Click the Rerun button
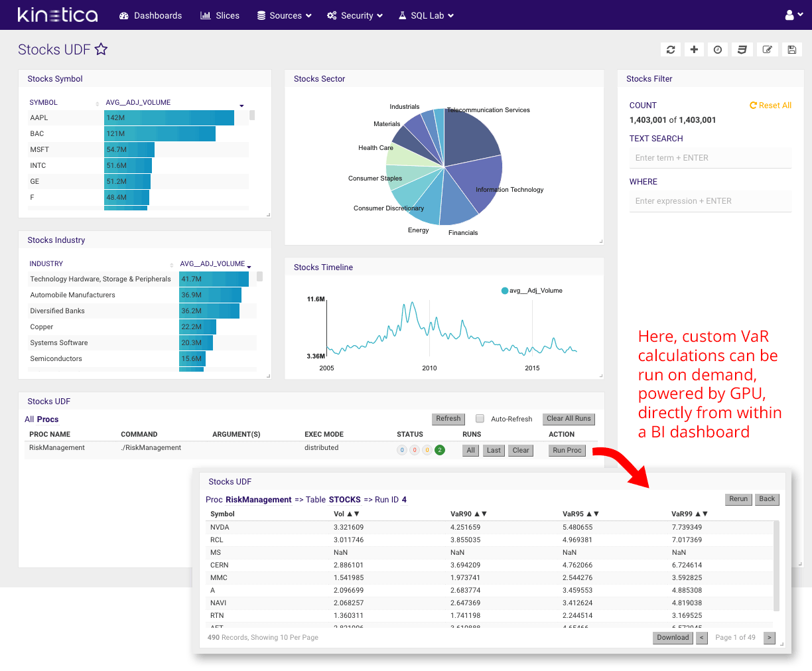 tap(738, 499)
